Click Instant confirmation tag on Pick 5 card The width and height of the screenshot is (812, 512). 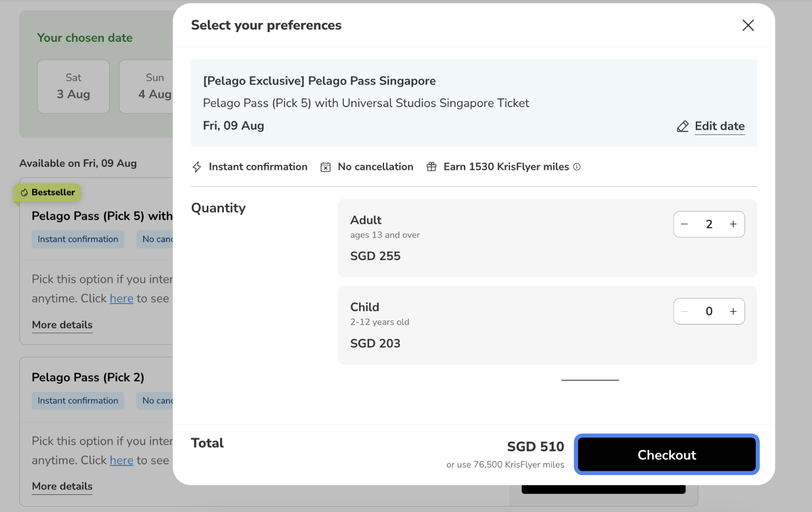point(78,239)
